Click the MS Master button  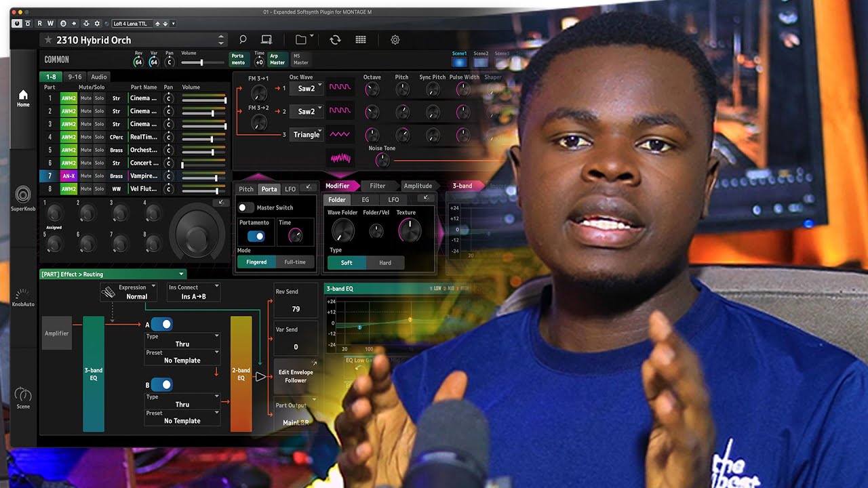pos(300,60)
